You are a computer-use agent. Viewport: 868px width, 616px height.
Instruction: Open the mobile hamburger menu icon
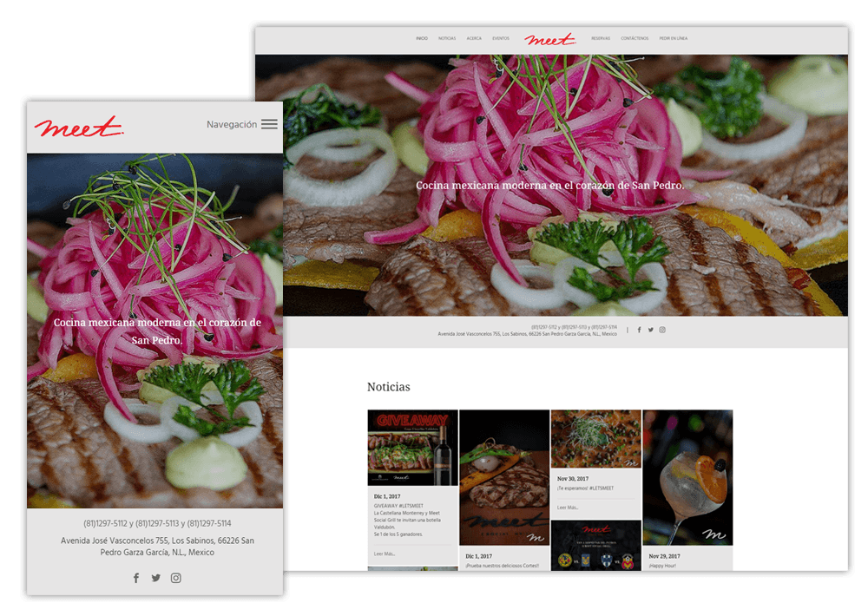pyautogui.click(x=269, y=124)
